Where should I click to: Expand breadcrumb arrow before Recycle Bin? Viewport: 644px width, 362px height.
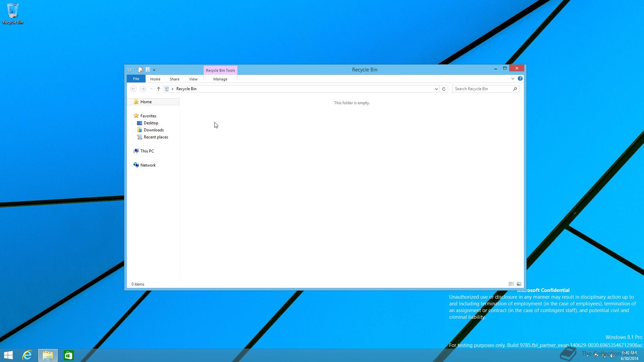tap(173, 89)
